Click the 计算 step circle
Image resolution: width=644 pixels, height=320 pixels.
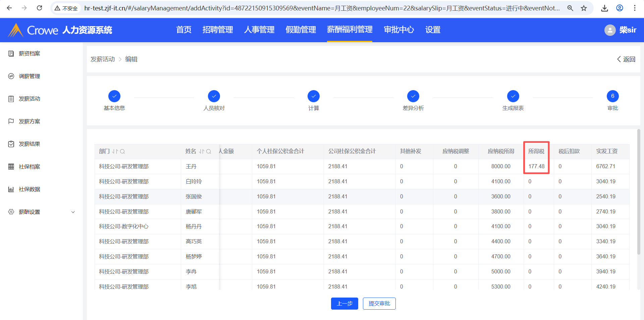[313, 96]
